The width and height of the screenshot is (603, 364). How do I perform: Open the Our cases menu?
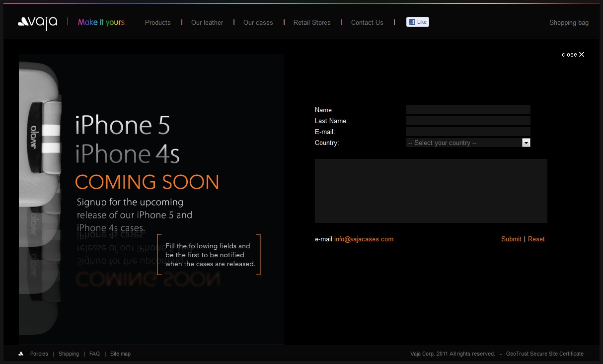point(258,22)
